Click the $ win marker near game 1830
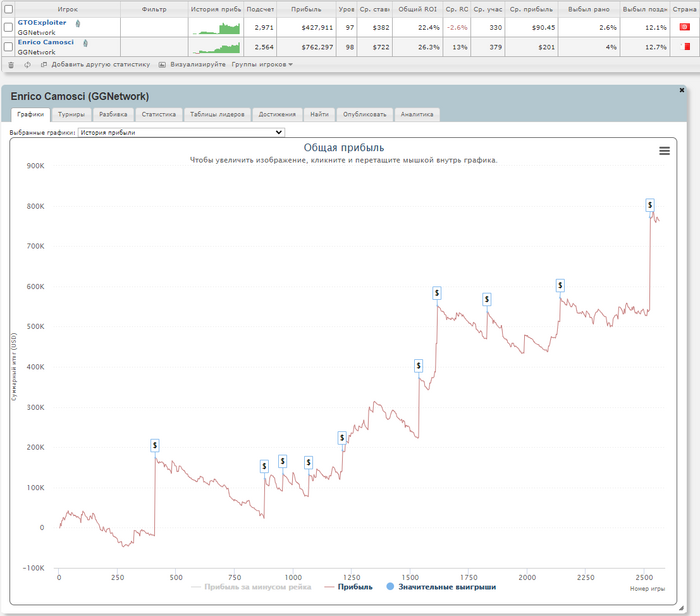Viewport: 700px width, 616px height. [487, 299]
